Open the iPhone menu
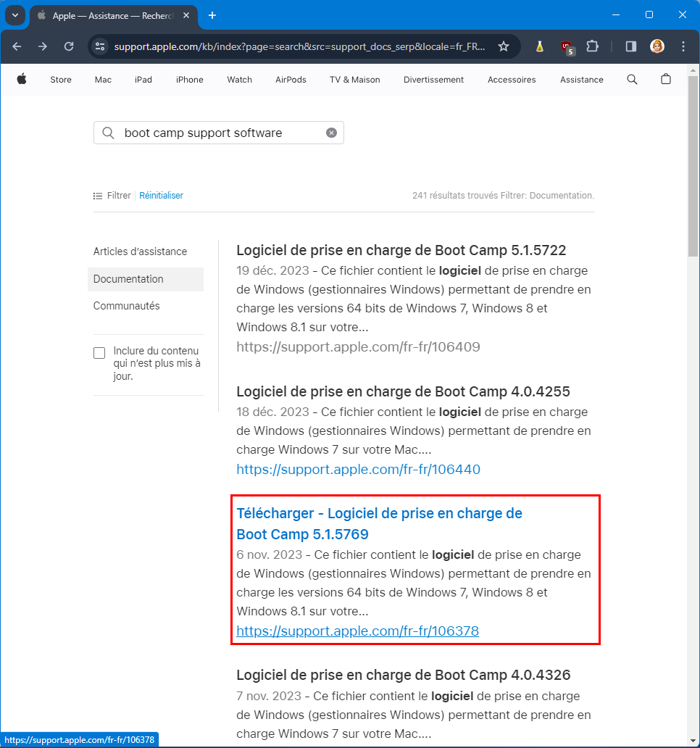700x748 pixels. pyautogui.click(x=189, y=80)
